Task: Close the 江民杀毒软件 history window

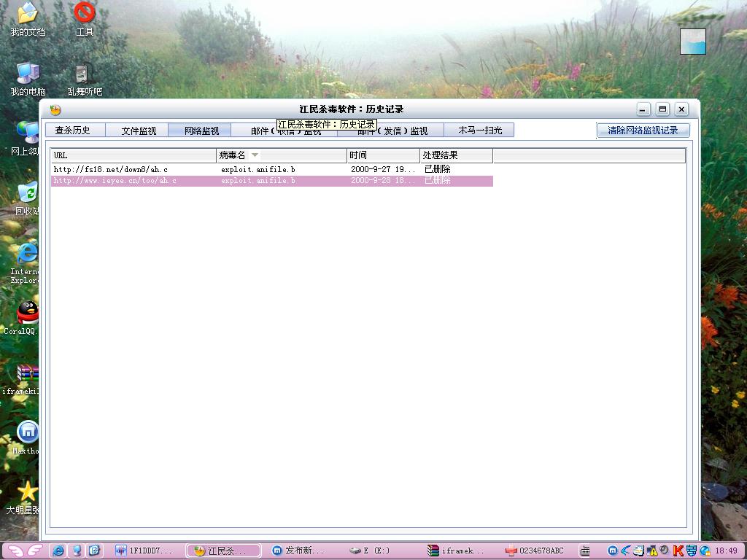Action: pyautogui.click(x=682, y=109)
